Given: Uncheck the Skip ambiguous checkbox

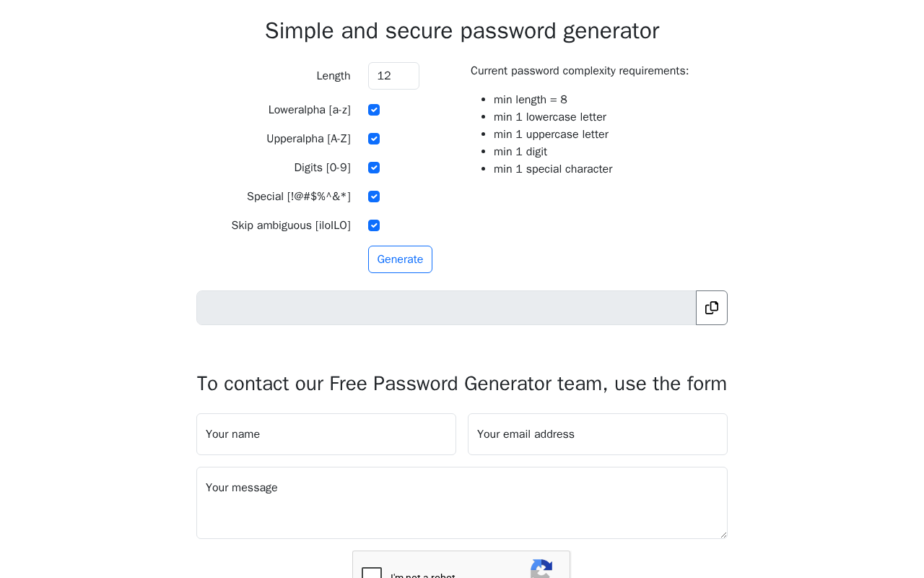Looking at the screenshot, I should (374, 225).
